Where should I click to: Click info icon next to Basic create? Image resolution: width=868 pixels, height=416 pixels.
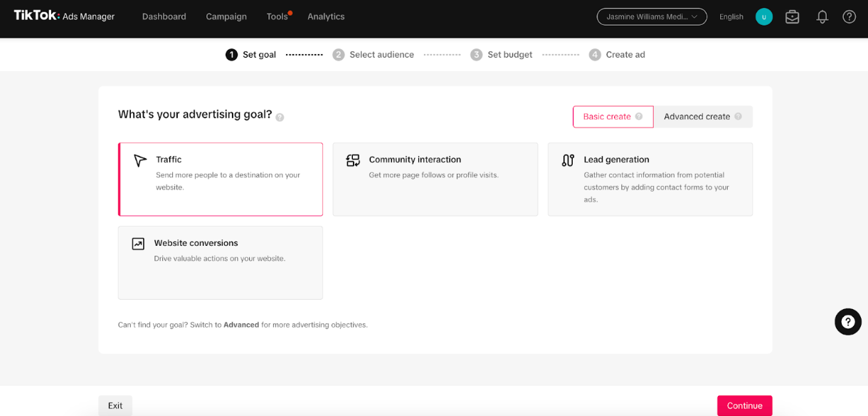pyautogui.click(x=639, y=117)
